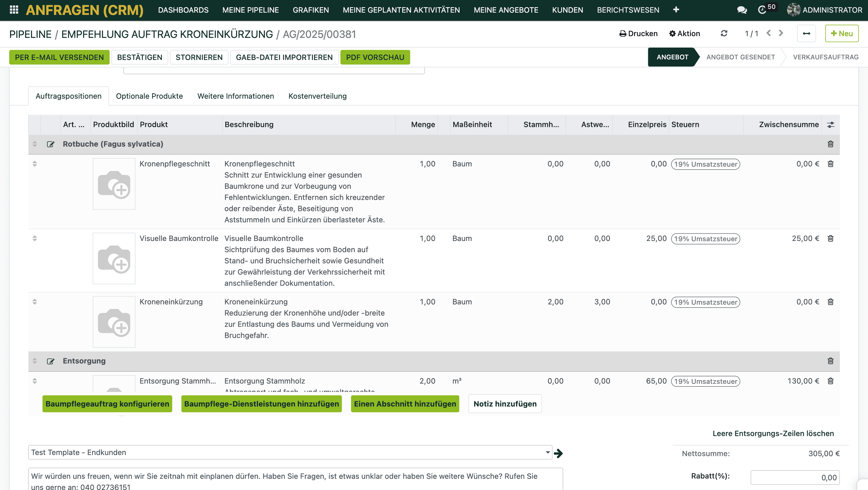Delete the Entsorgung section with trash icon
Screen dimensions: 868x490
(x=830, y=361)
